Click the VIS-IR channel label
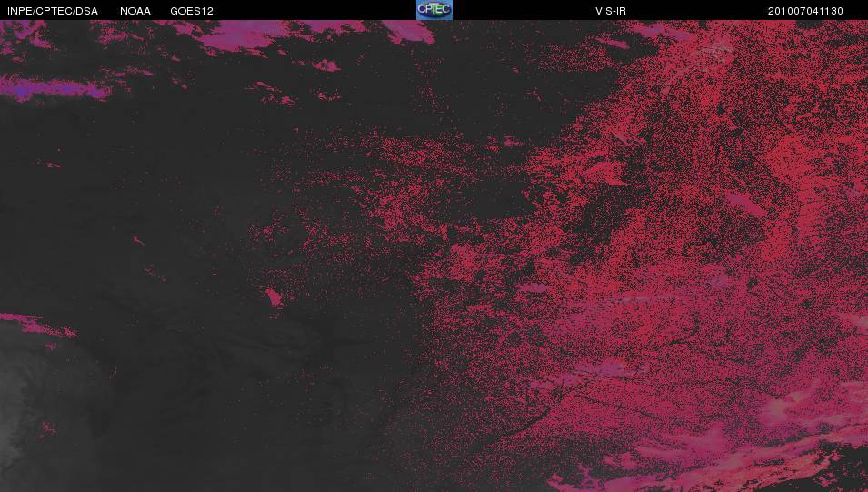 [x=611, y=11]
